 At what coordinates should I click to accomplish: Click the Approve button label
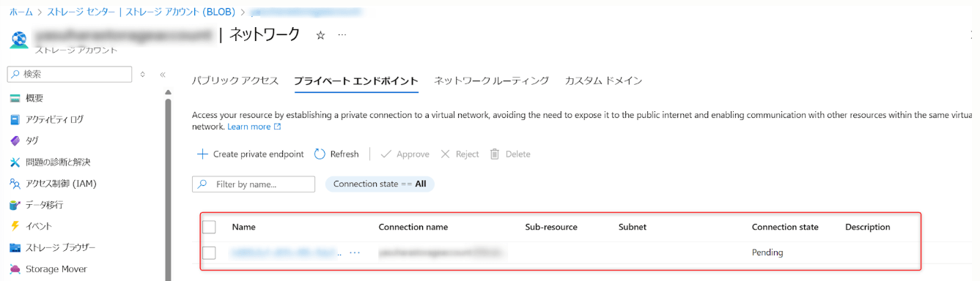point(413,154)
